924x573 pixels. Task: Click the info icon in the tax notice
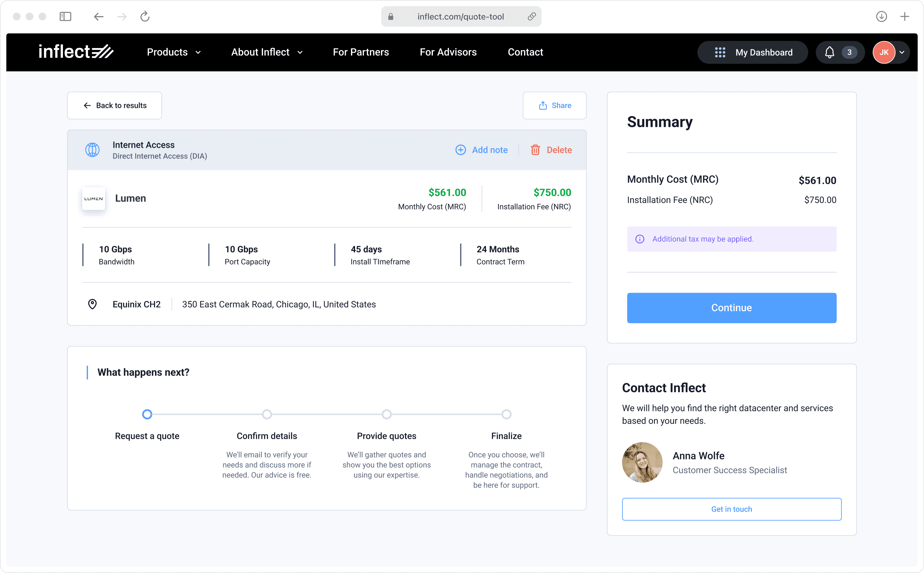(x=640, y=239)
